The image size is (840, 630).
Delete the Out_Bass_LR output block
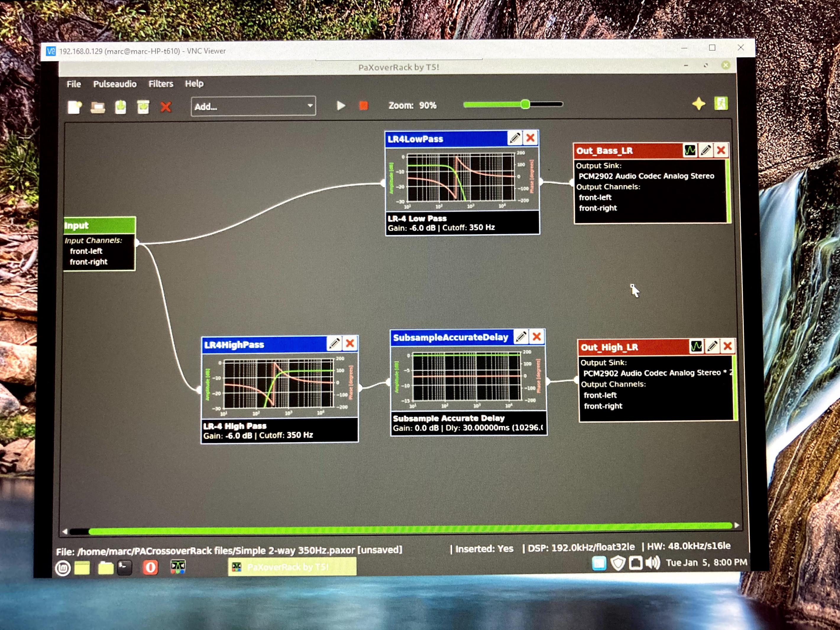(x=721, y=150)
